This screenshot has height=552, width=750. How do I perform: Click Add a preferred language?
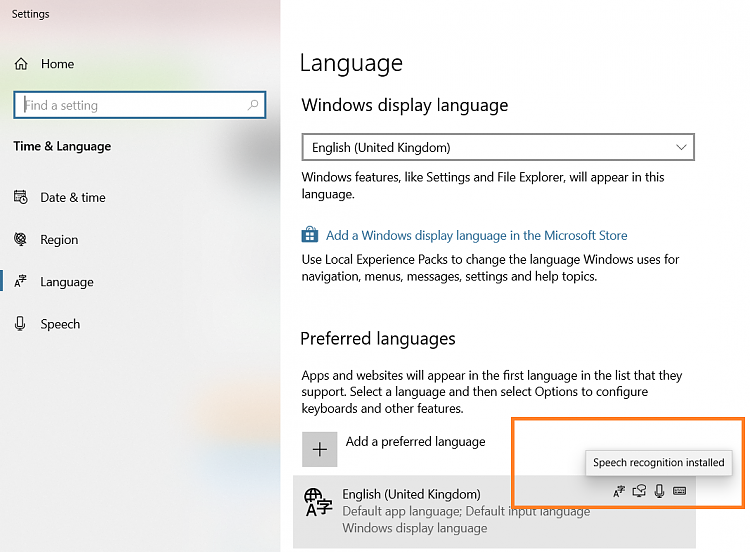point(415,442)
